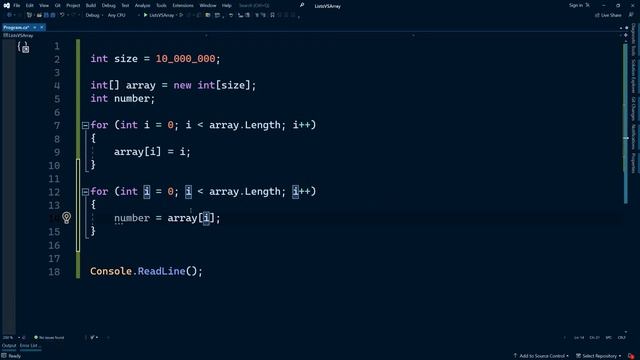Open the ListsVSArray navigation bar dropdown

pyautogui.click(x=104, y=36)
